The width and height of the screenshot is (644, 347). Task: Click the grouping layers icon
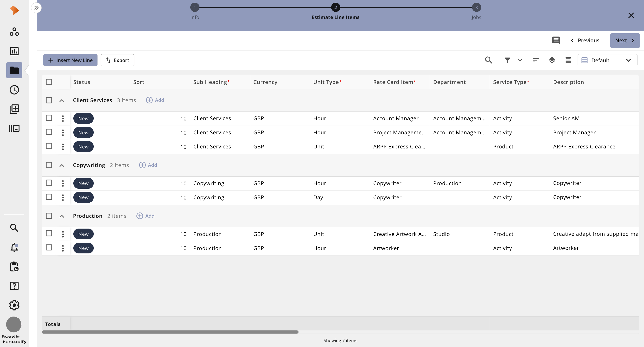pyautogui.click(x=552, y=60)
